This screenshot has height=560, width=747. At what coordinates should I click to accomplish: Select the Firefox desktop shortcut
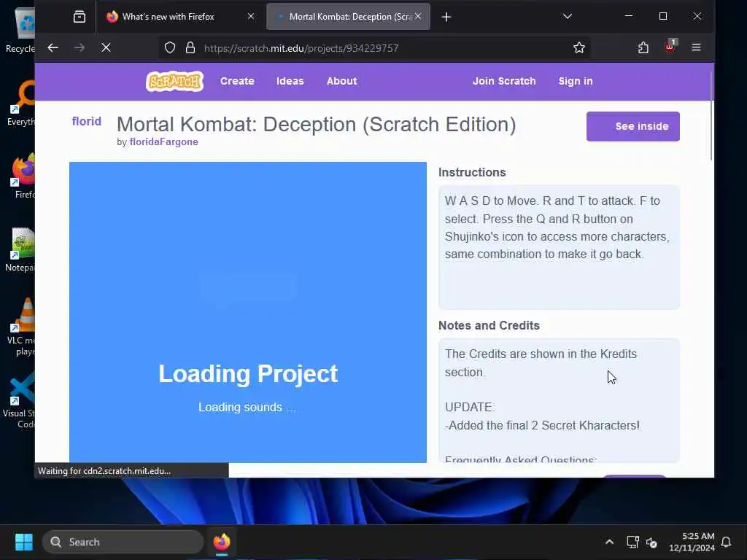(x=23, y=175)
